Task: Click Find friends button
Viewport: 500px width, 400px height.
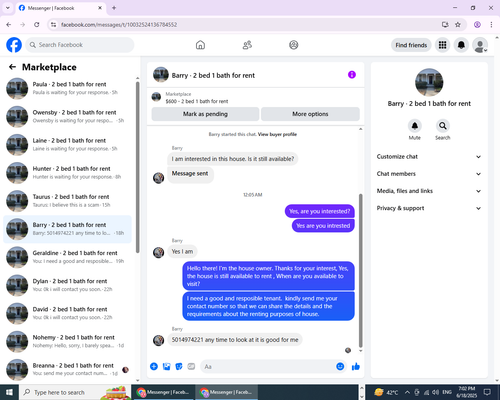Action: pos(411,45)
